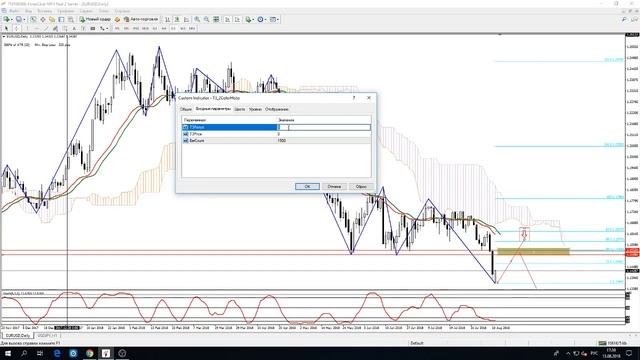Viewport: 640px width, 360px height.
Task: Switch chart to candlesticks icon
Action: click(177, 19)
